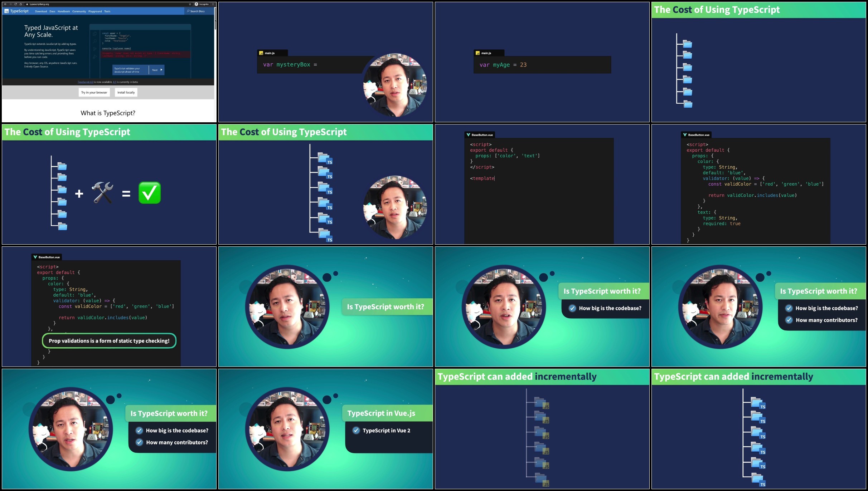Open the Playground nav item
This screenshot has width=868, height=491.
[95, 11]
